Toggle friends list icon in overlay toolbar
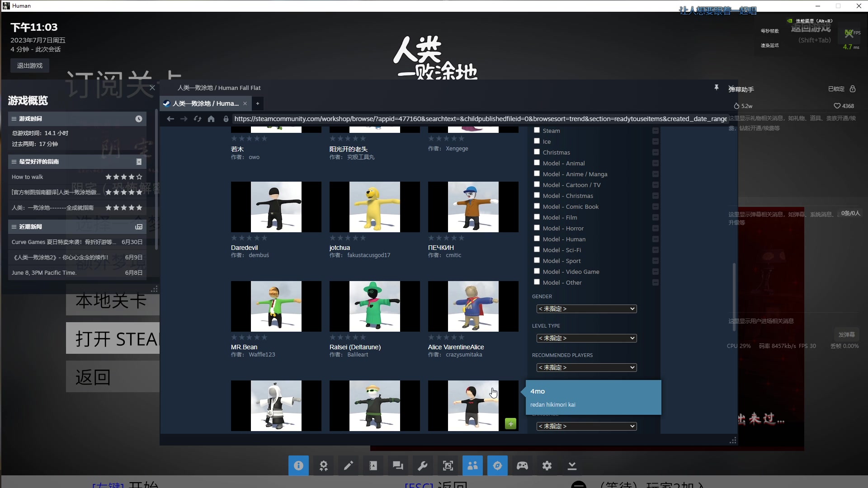The image size is (868, 488). (x=472, y=465)
